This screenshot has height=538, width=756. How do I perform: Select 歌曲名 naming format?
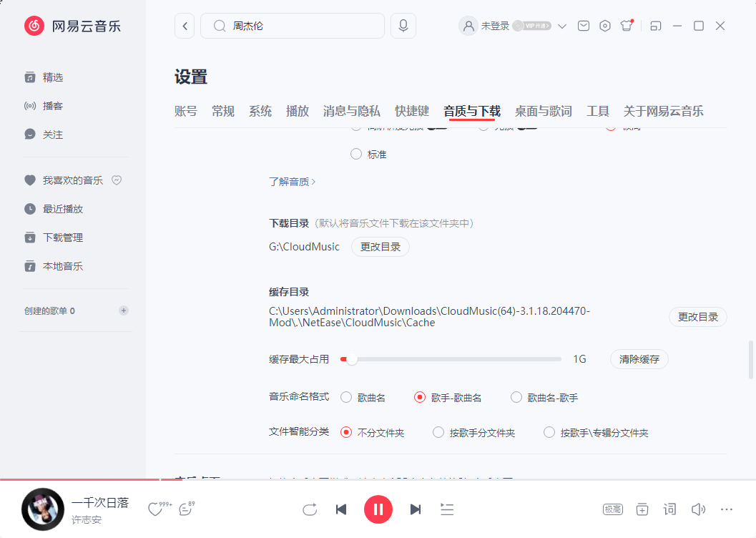click(346, 397)
